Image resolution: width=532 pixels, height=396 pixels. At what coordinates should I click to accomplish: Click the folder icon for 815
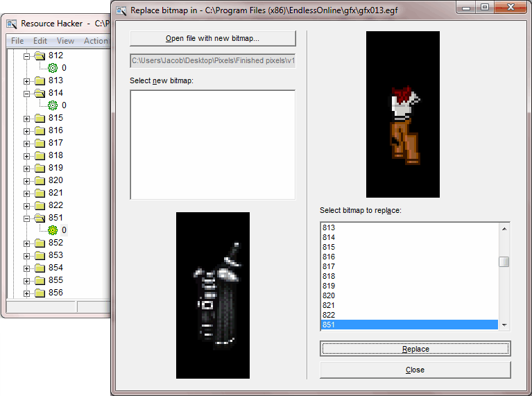(x=40, y=118)
